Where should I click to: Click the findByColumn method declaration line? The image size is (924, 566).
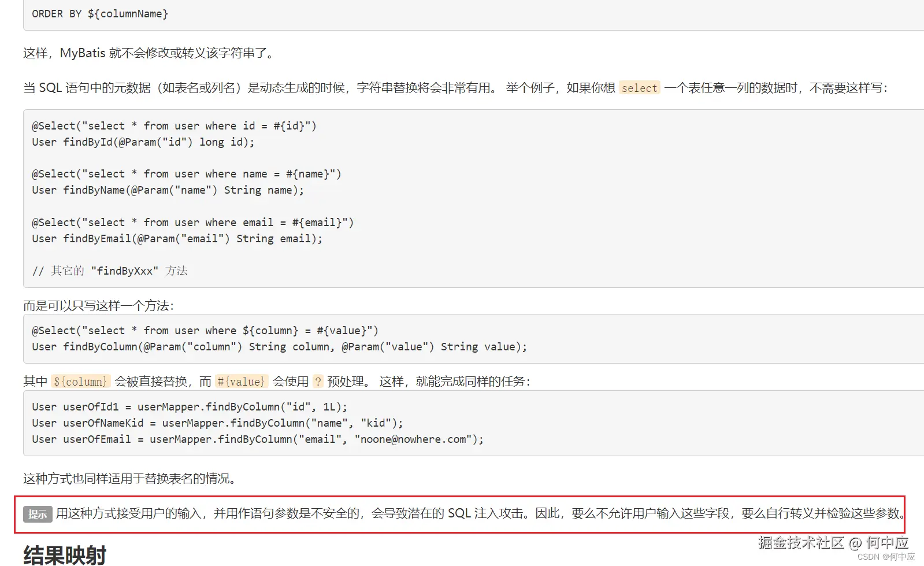280,347
